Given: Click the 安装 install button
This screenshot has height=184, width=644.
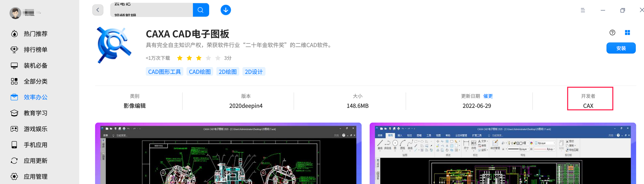Looking at the screenshot, I should 621,48.
